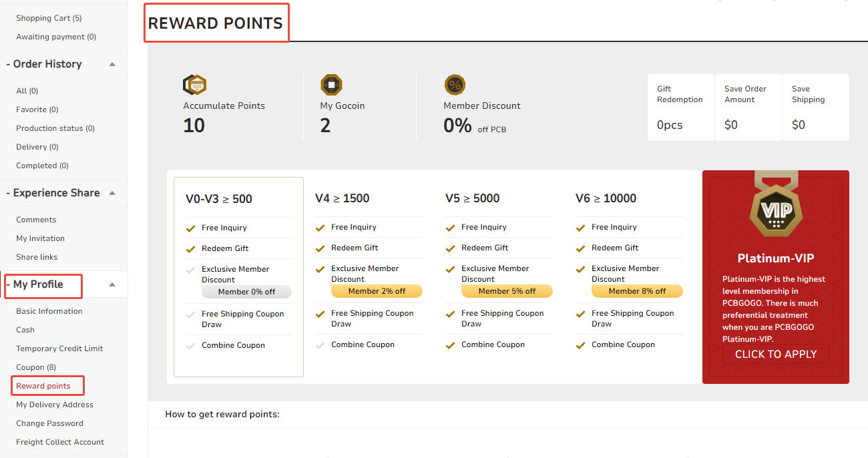Click the Platinum-VIP medal badge

click(x=775, y=212)
